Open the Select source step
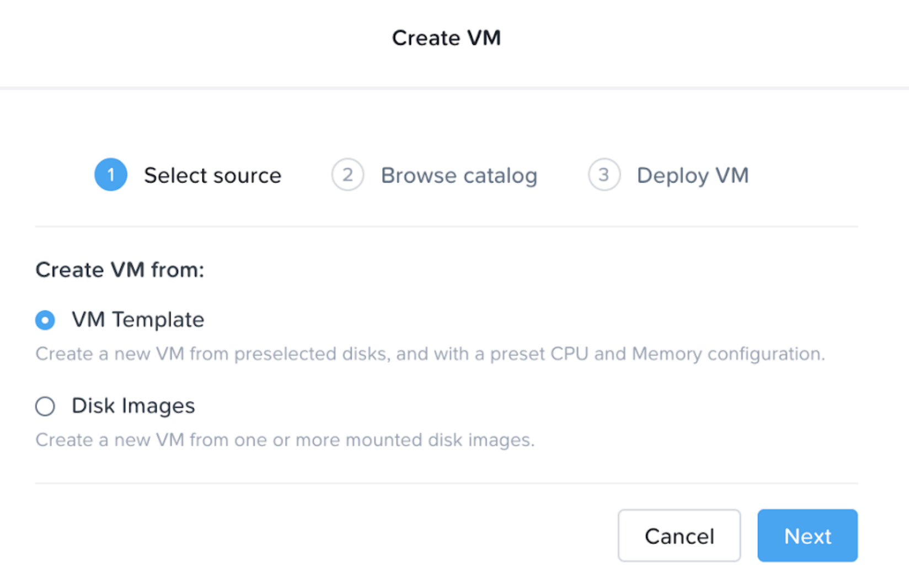Image resolution: width=909 pixels, height=588 pixels. tap(212, 175)
